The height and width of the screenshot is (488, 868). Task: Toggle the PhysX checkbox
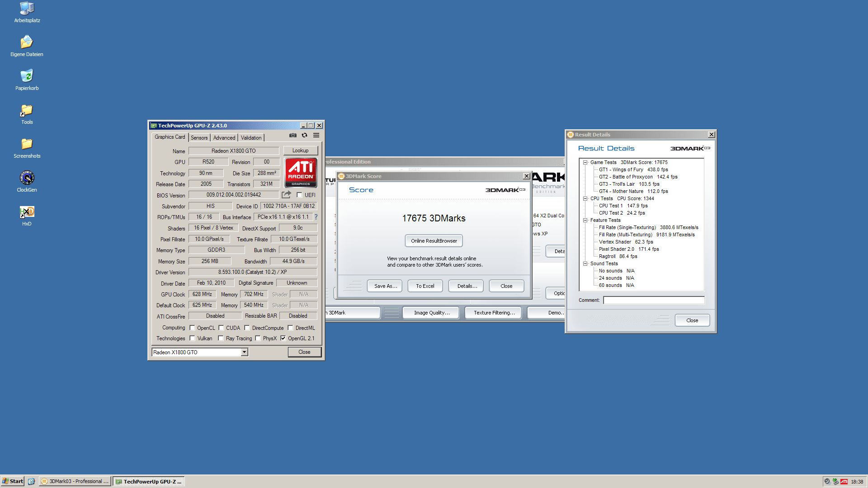coord(258,338)
